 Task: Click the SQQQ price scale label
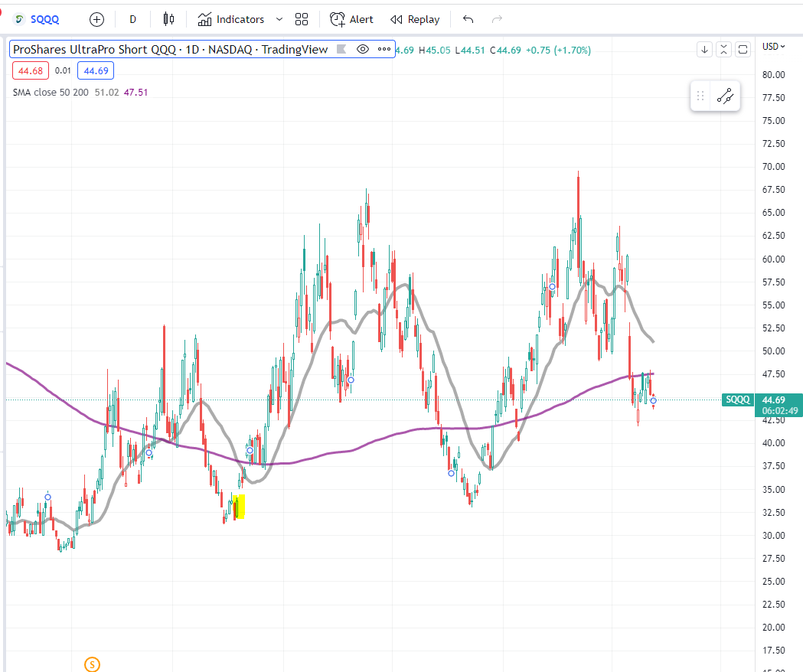tap(737, 400)
